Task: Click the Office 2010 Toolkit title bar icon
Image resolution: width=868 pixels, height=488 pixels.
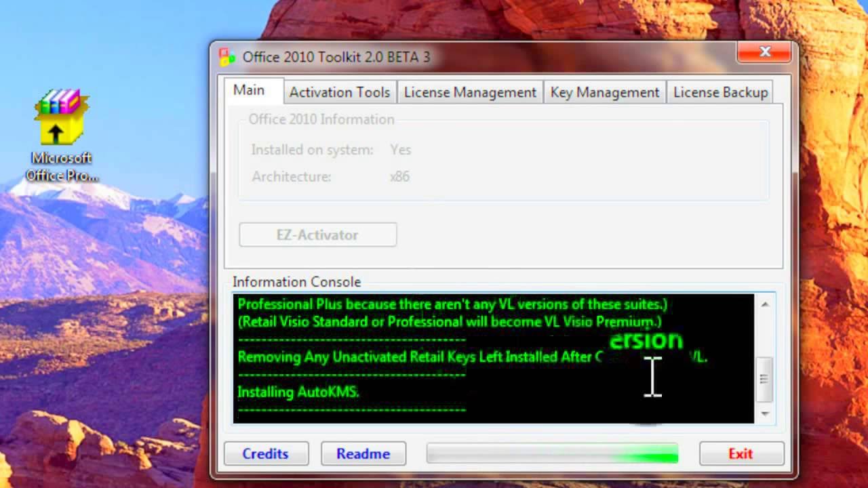Action: [x=228, y=57]
